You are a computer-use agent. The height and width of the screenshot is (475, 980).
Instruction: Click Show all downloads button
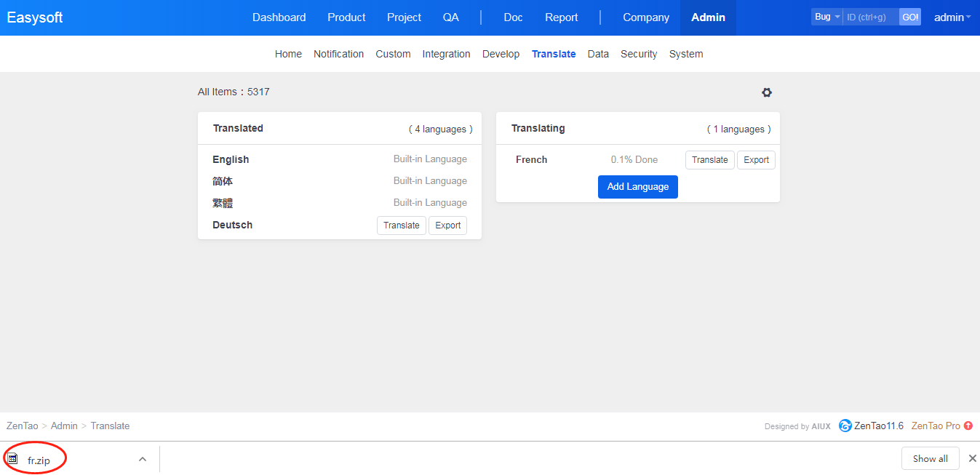coord(930,458)
